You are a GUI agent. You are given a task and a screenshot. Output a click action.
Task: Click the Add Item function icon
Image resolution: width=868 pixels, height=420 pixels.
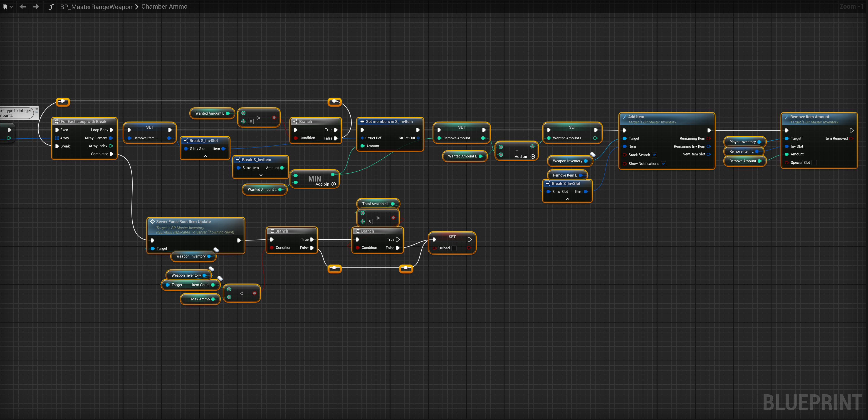click(x=624, y=117)
